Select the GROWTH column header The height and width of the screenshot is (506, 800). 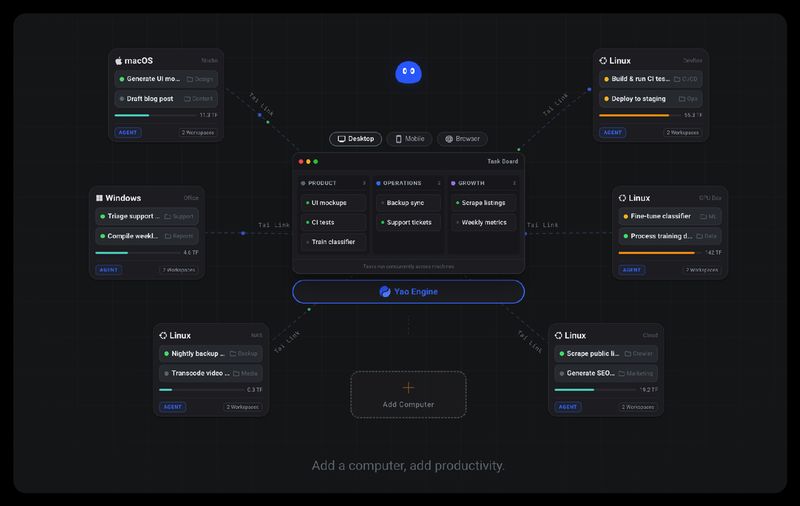(483, 183)
